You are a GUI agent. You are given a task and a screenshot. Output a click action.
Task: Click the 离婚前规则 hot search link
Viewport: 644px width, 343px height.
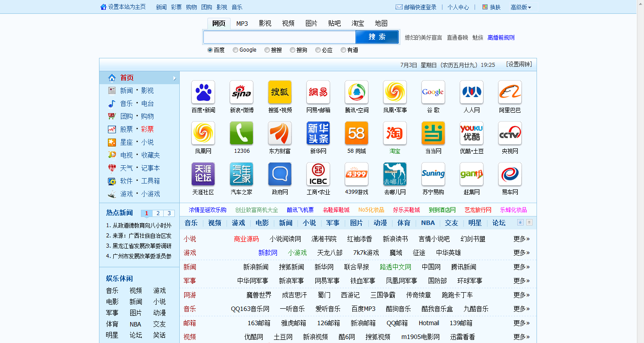pyautogui.click(x=501, y=37)
